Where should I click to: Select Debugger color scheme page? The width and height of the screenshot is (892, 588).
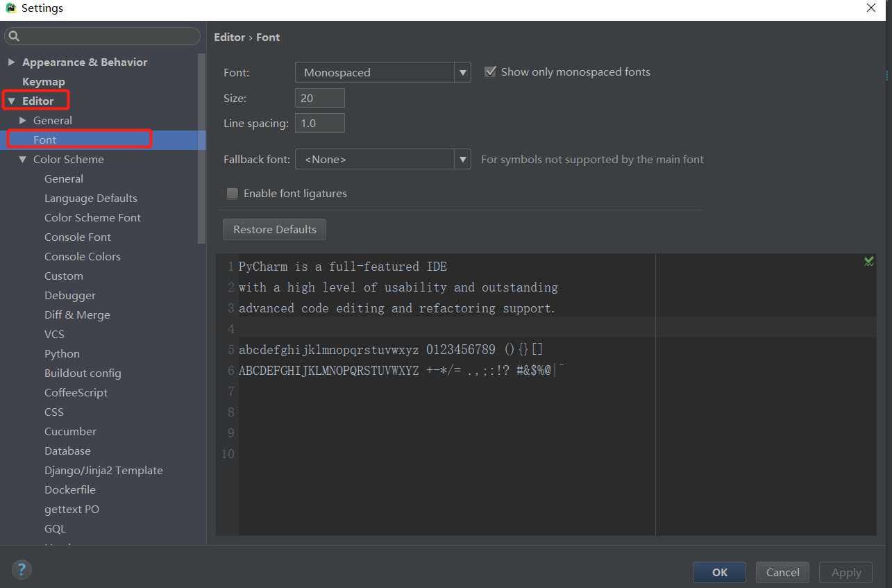point(70,295)
